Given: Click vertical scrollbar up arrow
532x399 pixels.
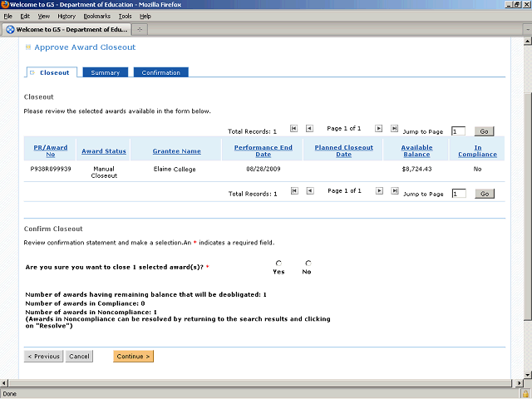Looking at the screenshot, I should [527, 42].
